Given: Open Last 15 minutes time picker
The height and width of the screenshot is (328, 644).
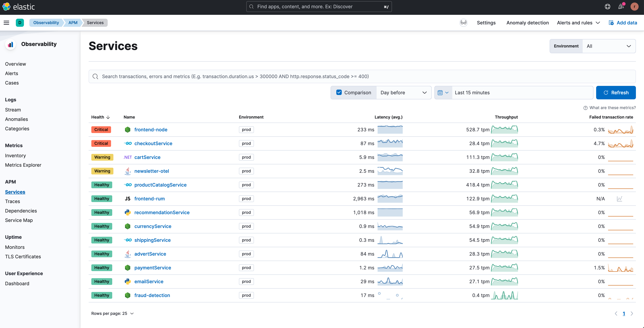Looking at the screenshot, I should coord(522,93).
